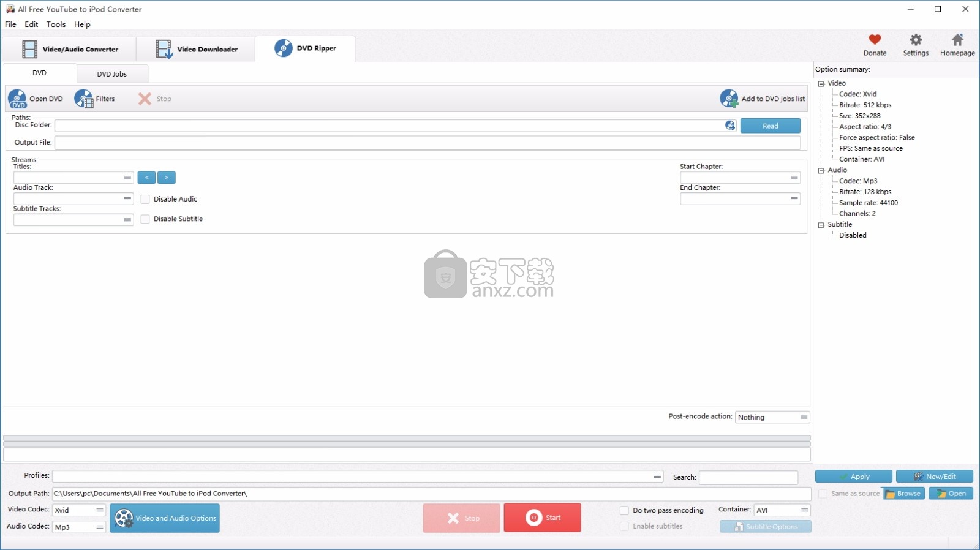Go to next title arrow
The width and height of the screenshot is (980, 550).
[x=167, y=178]
